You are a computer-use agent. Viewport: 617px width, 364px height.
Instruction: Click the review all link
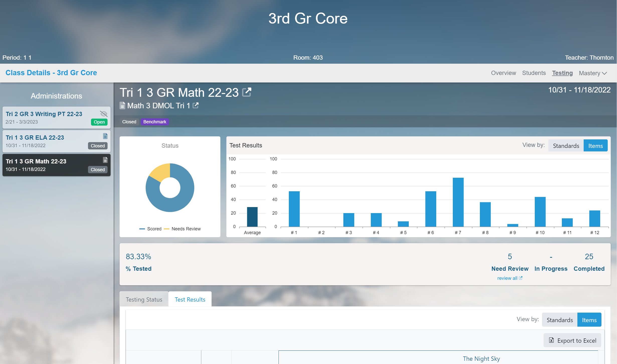507,278
